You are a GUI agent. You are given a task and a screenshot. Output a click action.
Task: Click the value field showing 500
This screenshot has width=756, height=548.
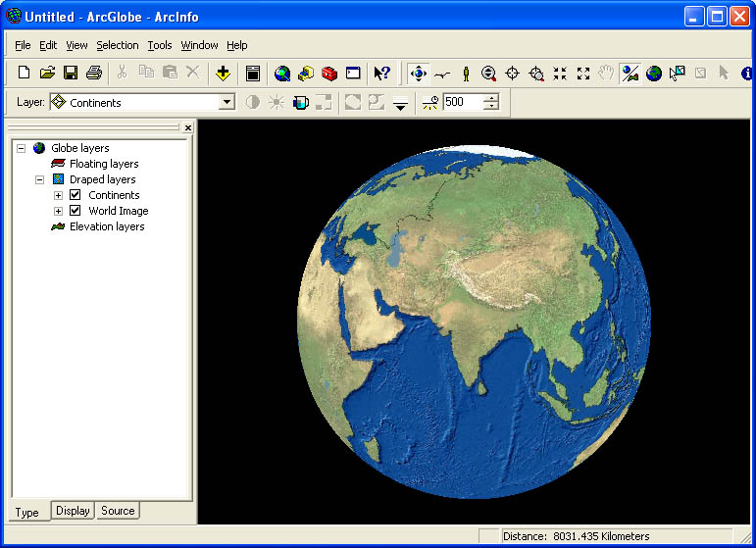462,102
